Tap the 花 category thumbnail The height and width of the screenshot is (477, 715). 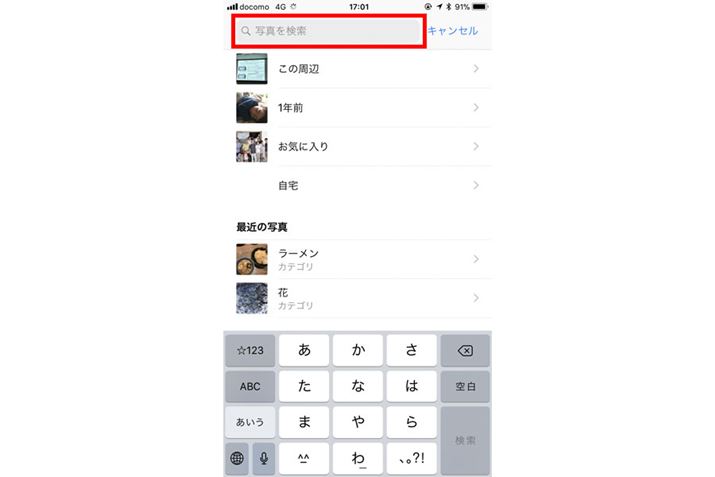[x=252, y=298]
